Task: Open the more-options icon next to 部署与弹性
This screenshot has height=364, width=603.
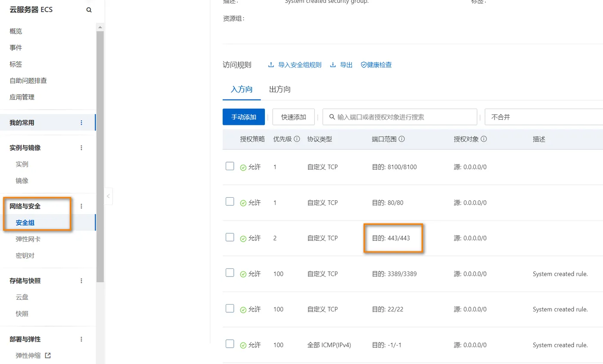Action: coord(81,339)
